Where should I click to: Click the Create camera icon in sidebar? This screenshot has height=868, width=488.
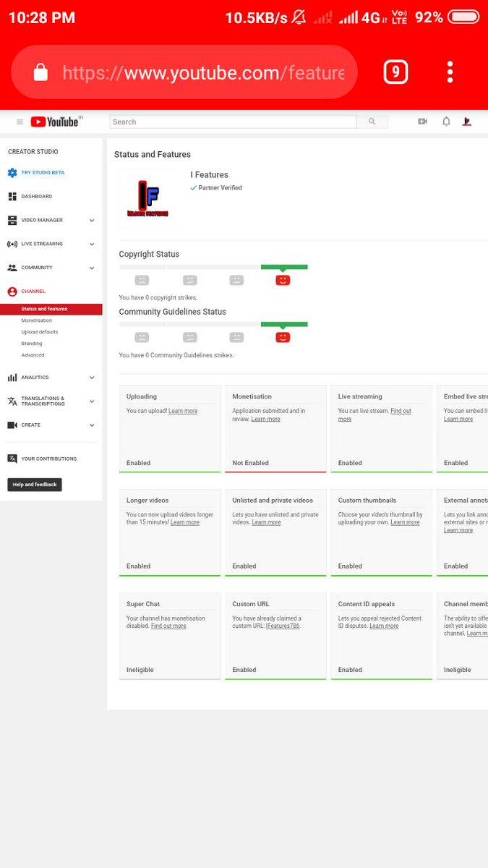[x=12, y=425]
